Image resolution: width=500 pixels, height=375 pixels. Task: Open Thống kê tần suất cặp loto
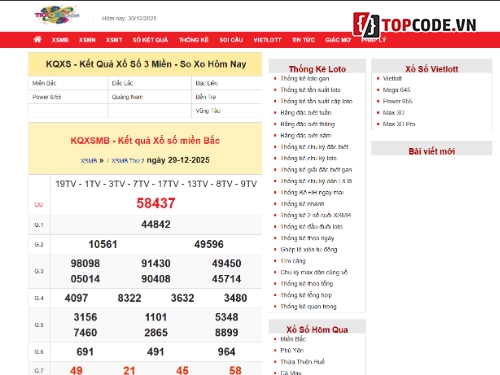(x=316, y=101)
